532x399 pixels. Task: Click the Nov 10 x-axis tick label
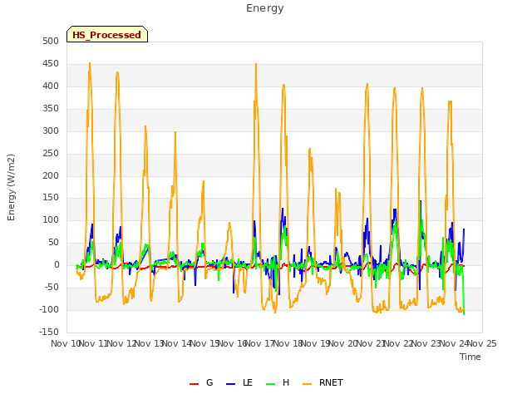click(x=66, y=343)
